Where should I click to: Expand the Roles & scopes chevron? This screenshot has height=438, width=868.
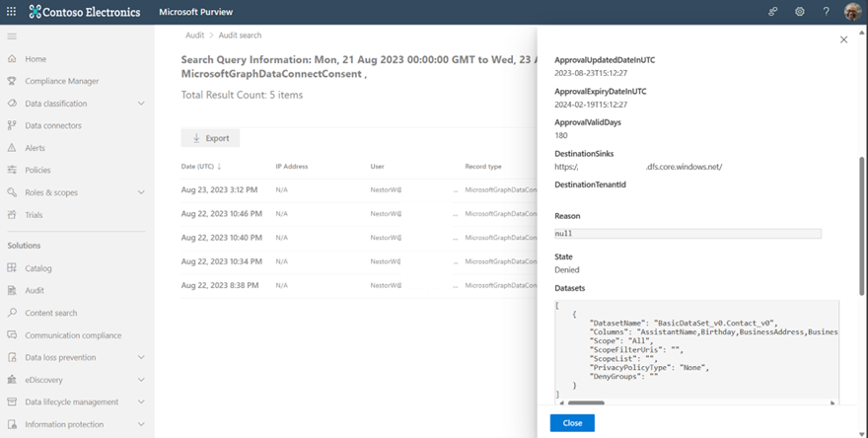tap(141, 192)
